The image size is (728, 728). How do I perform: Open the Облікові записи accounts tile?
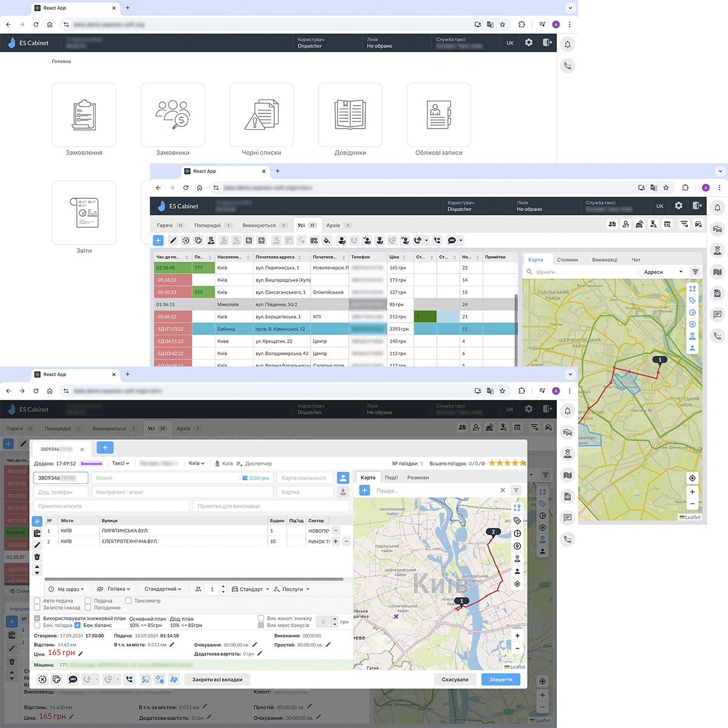pyautogui.click(x=439, y=115)
